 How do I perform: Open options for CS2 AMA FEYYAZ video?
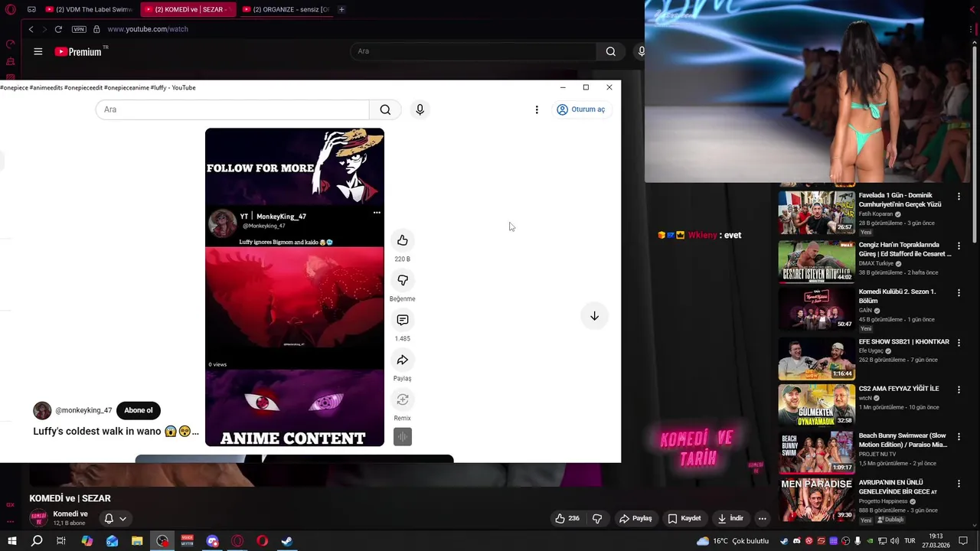click(x=959, y=390)
